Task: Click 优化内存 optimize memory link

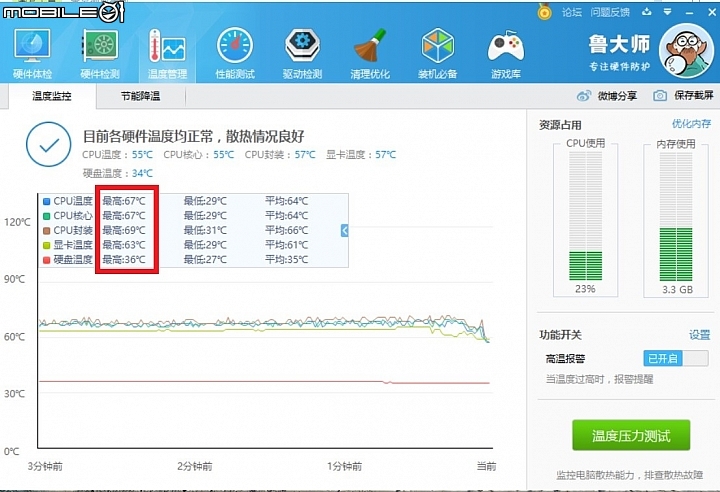Action: 692,123
